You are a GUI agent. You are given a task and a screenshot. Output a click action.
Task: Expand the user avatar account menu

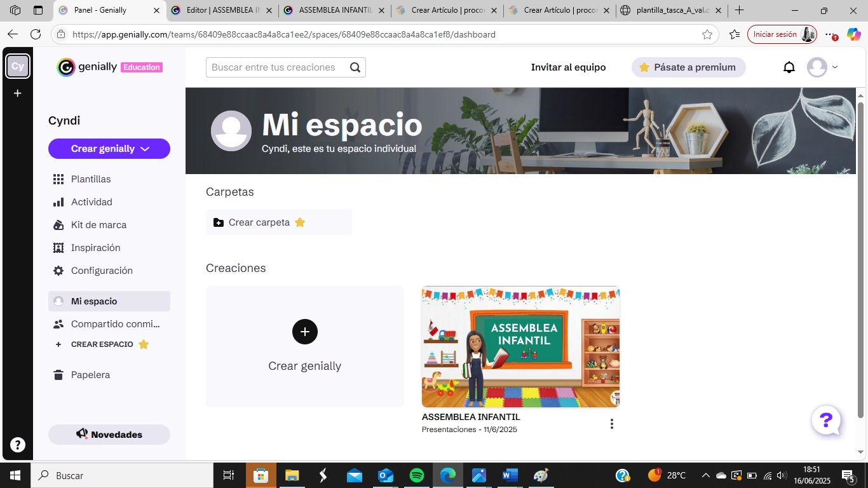(x=823, y=67)
